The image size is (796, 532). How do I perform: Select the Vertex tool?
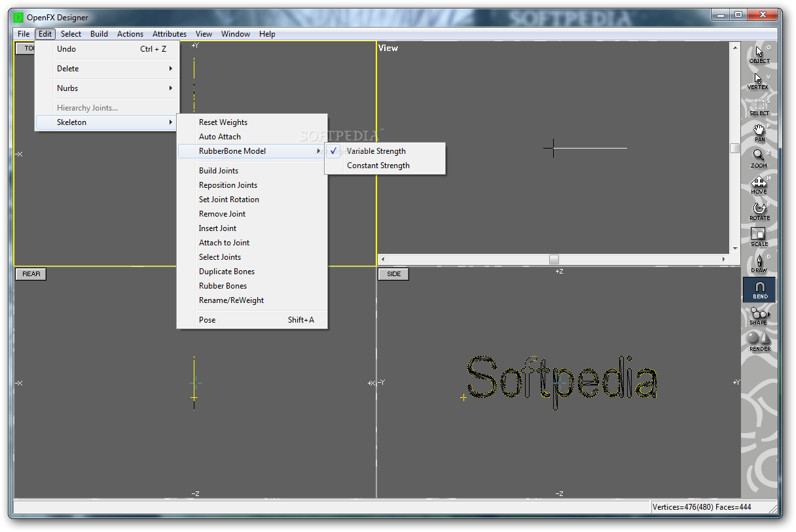point(759,80)
